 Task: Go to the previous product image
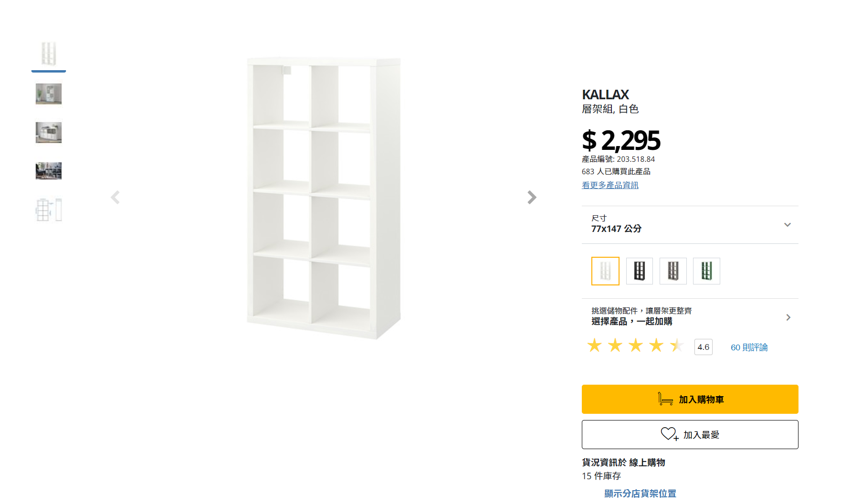(x=115, y=197)
